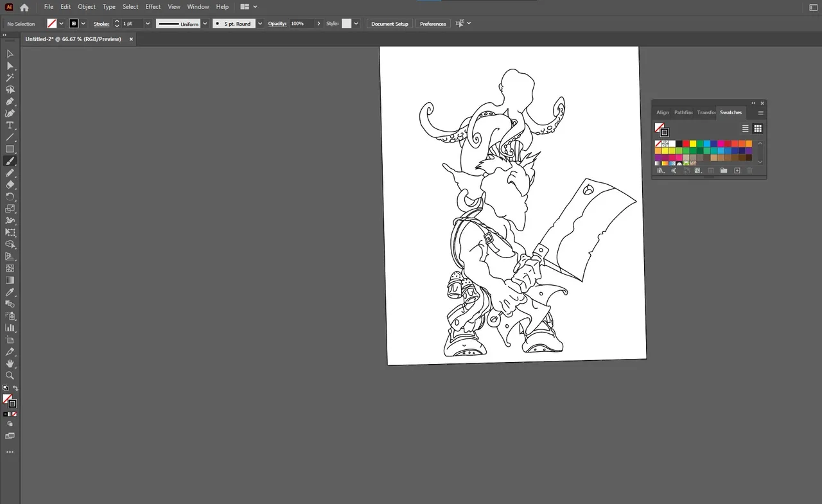This screenshot has width=822, height=504.
Task: Open Swatch Libraries menu in Swatches panel
Action: point(661,170)
